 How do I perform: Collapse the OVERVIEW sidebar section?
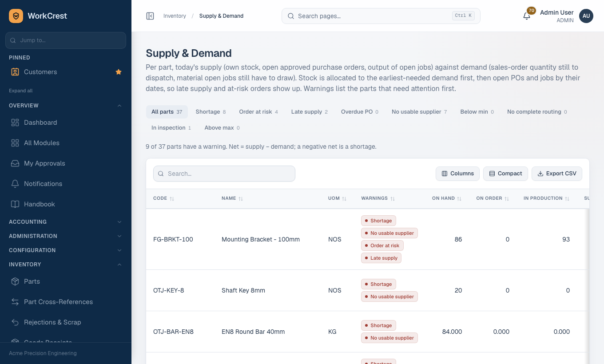coord(66,106)
